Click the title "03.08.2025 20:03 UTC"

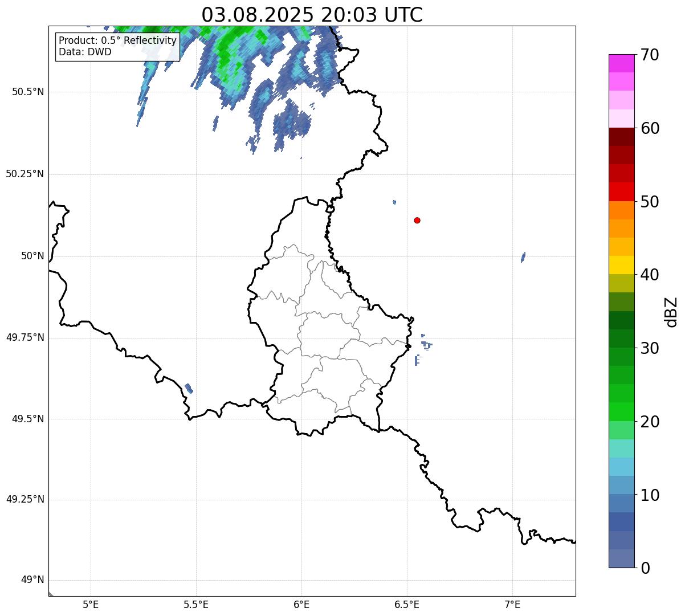pos(312,15)
